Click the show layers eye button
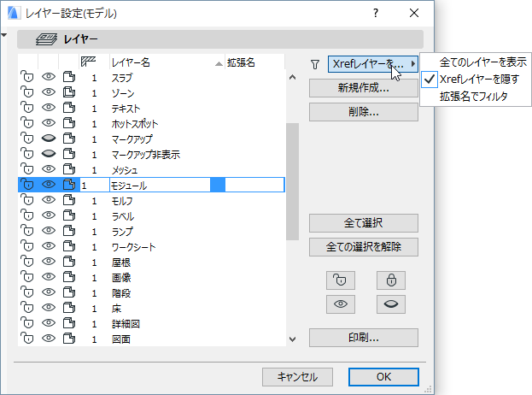The width and height of the screenshot is (532, 395). click(340, 304)
